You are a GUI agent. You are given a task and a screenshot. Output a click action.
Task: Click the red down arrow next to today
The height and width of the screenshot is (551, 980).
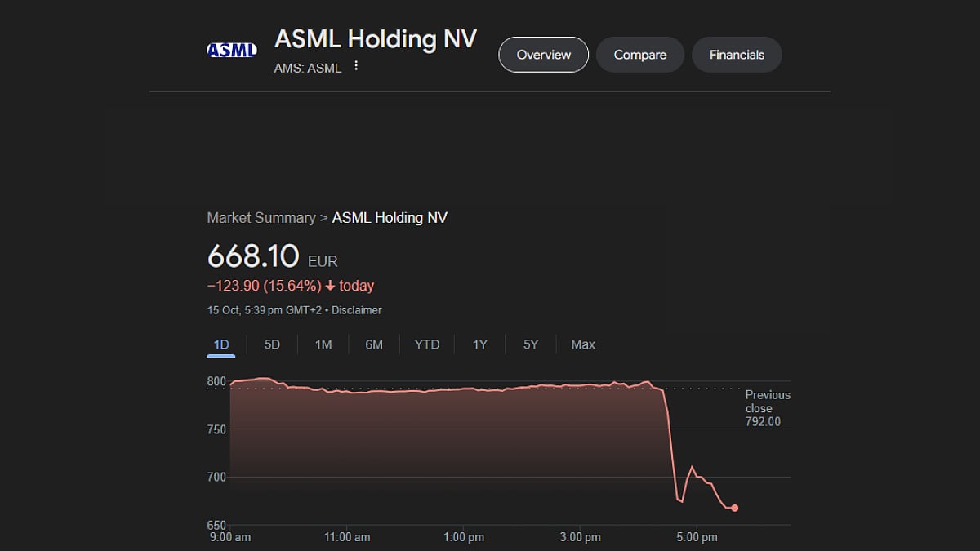tap(330, 286)
